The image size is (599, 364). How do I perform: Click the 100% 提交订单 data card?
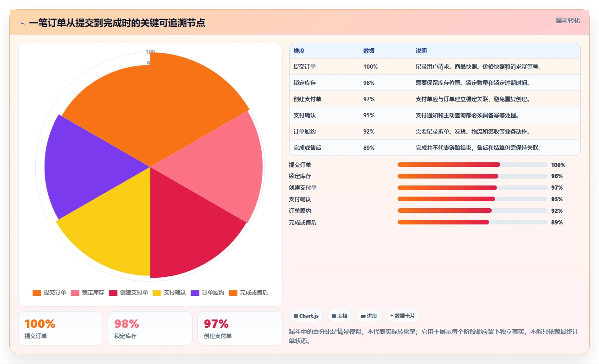(60, 328)
